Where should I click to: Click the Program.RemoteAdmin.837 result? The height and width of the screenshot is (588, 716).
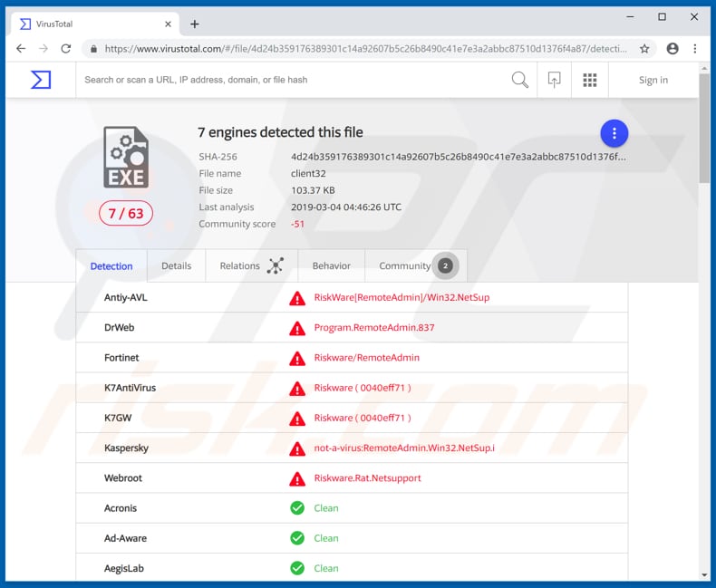pos(374,327)
